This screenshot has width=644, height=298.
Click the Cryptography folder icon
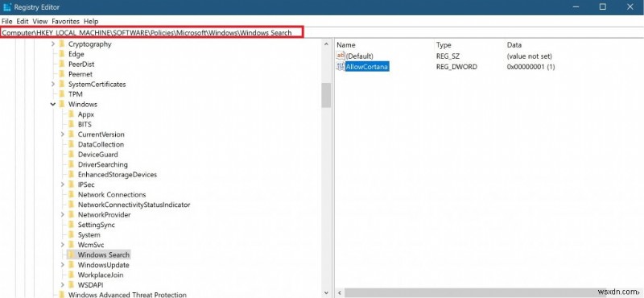click(x=62, y=44)
